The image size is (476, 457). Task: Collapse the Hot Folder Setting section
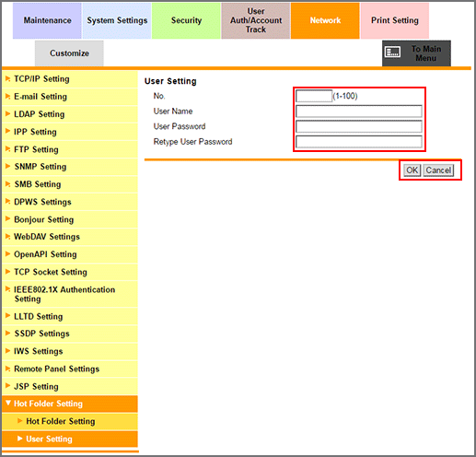click(x=8, y=403)
